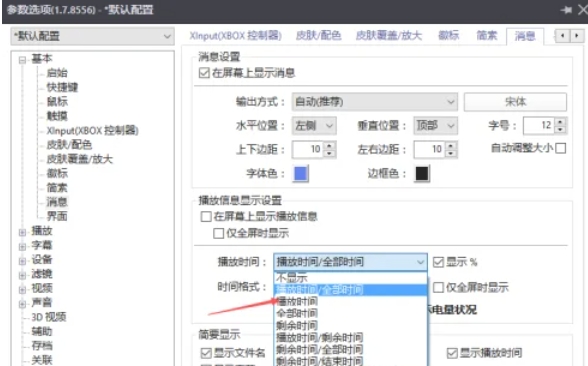Screen dimensions: 588x366
Task: Enable 在屏幕上显示播放信息 checkbox
Action: pos(206,216)
